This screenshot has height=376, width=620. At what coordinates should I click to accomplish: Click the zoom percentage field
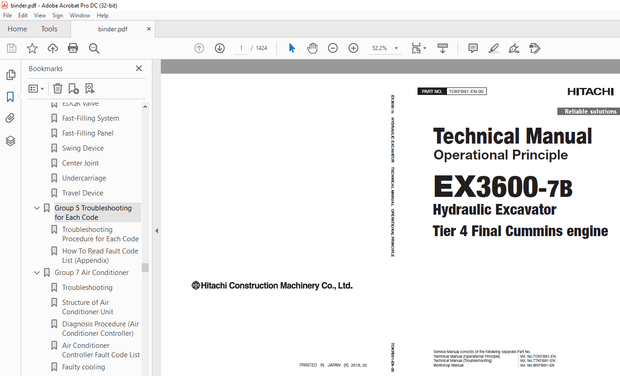pos(380,48)
